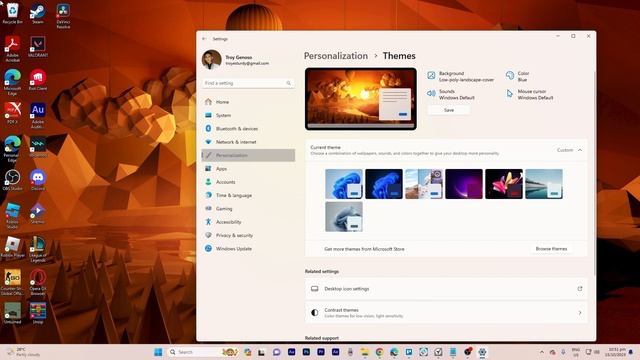This screenshot has height=360, width=640.
Task: Click the Windows Start button
Action: (158, 352)
